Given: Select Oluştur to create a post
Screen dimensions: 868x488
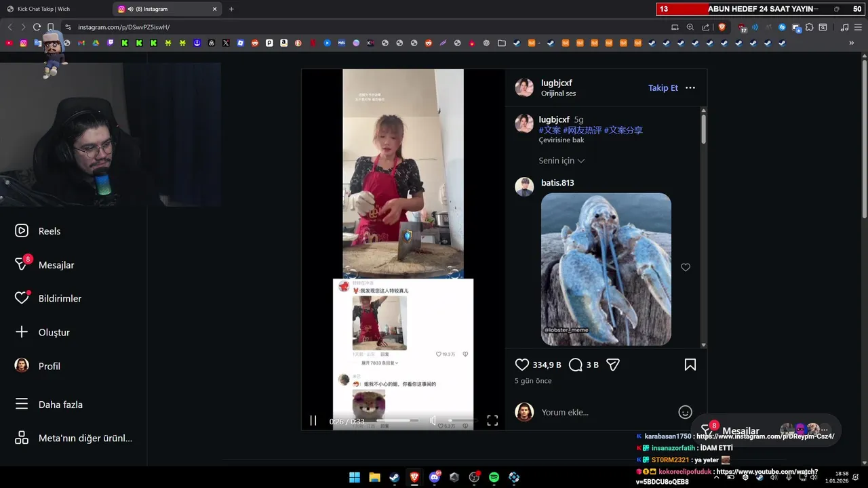Looking at the screenshot, I should click(42, 332).
